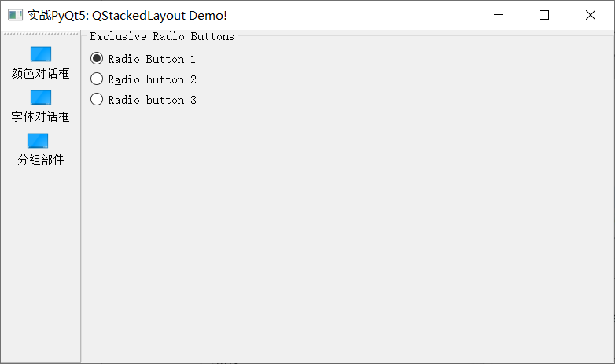Choose the Radio button 3 circle indicator
The image size is (615, 364).
click(x=97, y=99)
